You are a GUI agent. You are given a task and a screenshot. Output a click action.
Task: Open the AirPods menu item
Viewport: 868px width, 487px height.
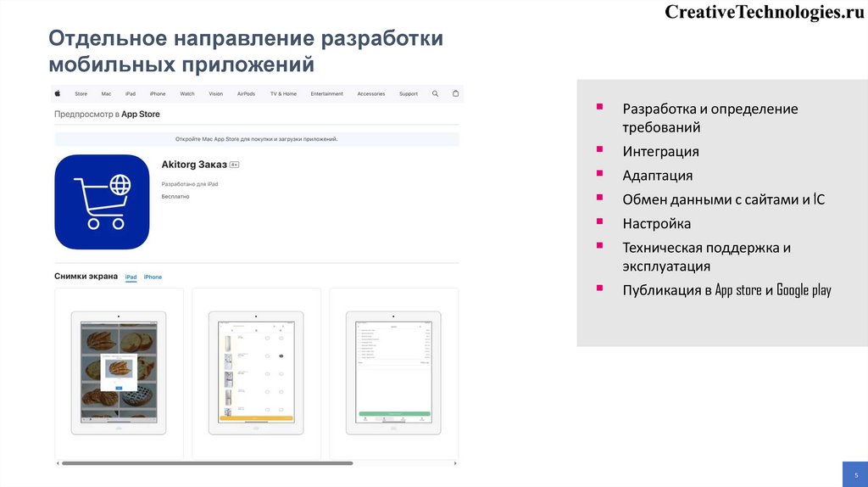247,94
